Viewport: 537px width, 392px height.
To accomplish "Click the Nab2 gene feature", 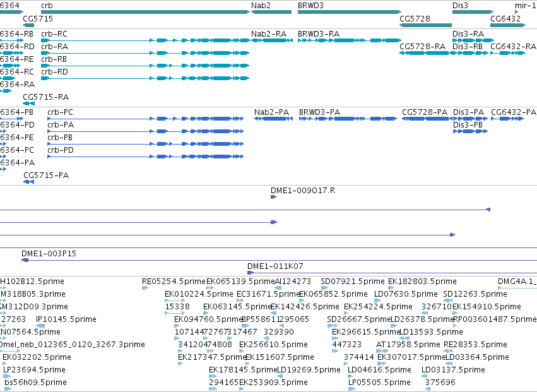I will [x=271, y=12].
